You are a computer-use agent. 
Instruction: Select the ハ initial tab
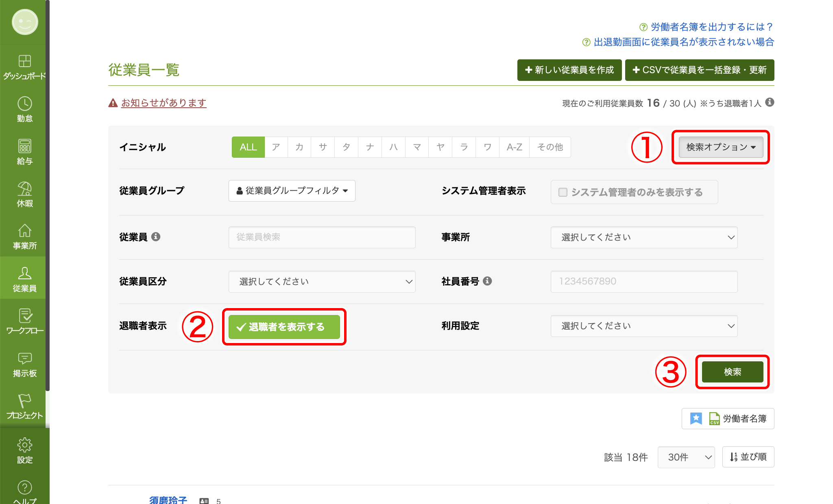(393, 147)
